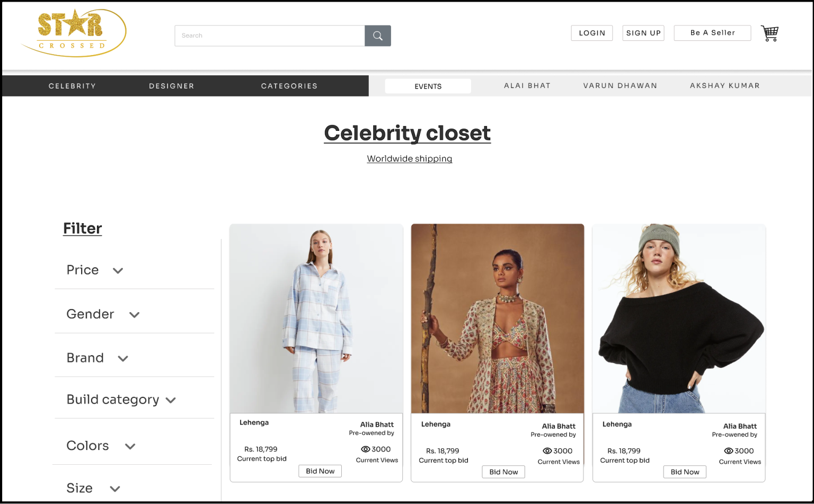Select the Events tab
The image size is (814, 504).
pyautogui.click(x=428, y=86)
